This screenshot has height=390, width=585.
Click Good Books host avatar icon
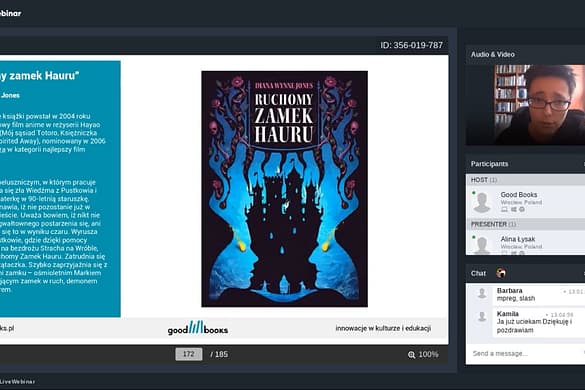(482, 202)
